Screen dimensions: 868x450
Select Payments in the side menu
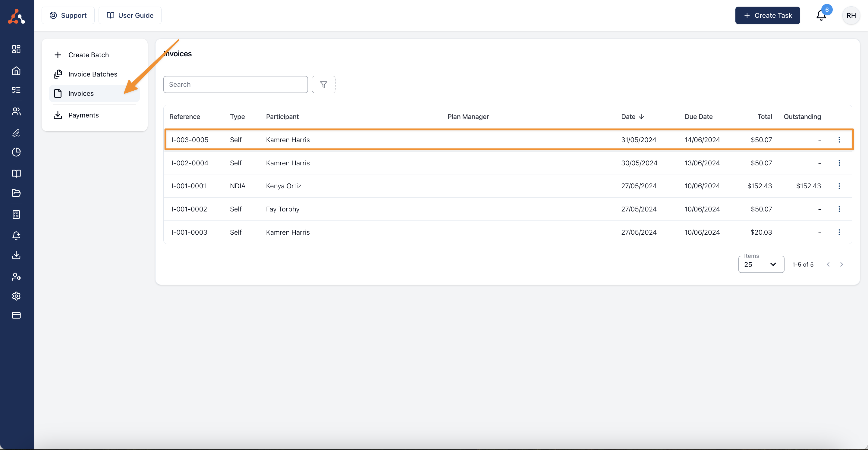94,115
